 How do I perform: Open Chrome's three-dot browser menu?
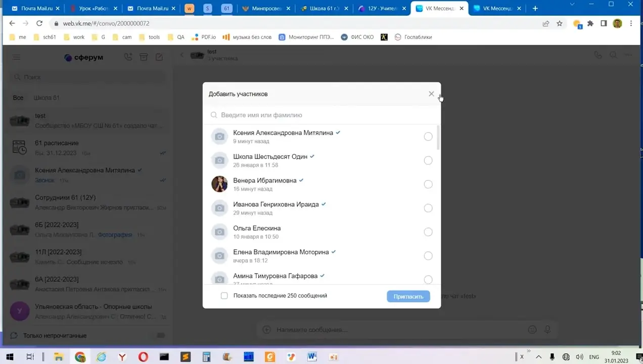631,23
